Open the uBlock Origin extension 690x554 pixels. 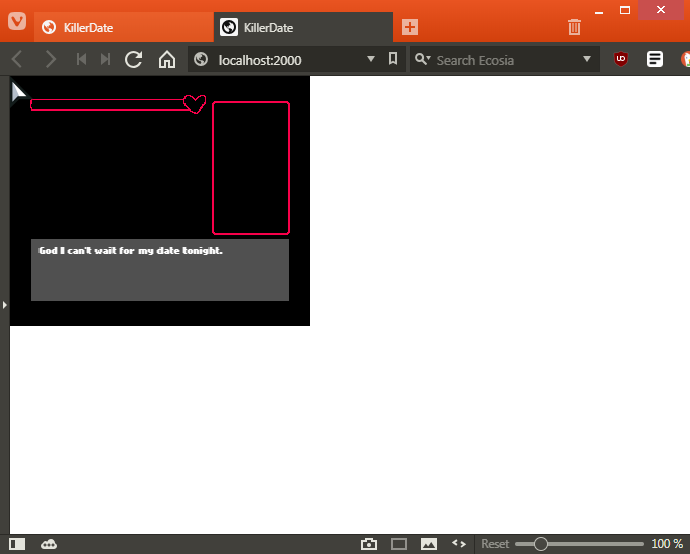pyautogui.click(x=621, y=59)
